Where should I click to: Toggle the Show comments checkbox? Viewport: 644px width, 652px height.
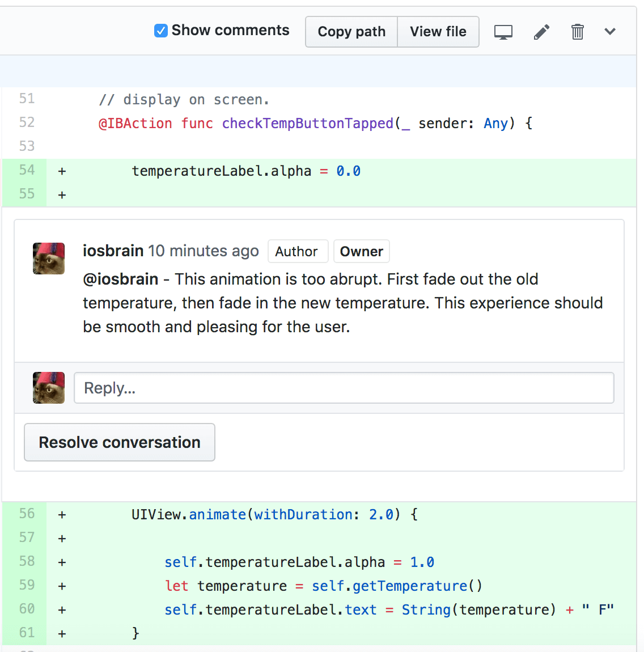[x=161, y=31]
